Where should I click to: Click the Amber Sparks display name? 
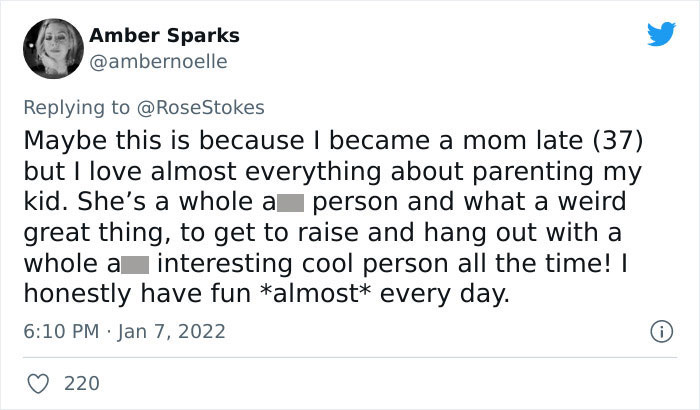click(x=164, y=36)
